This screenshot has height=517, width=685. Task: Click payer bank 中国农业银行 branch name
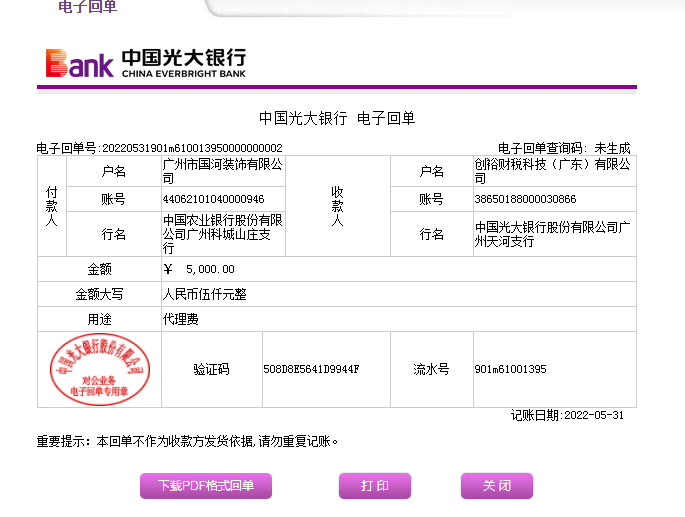click(x=223, y=234)
